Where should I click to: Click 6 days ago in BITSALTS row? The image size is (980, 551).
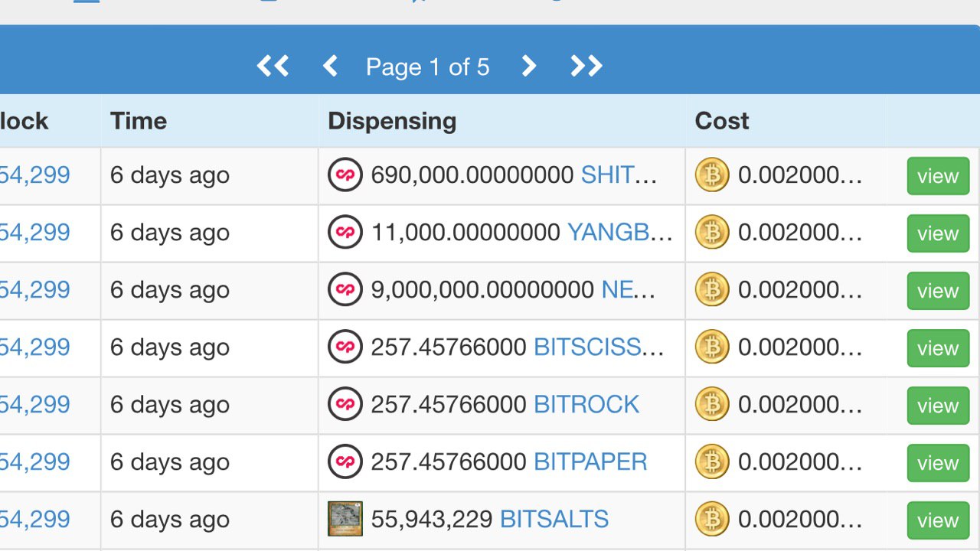pos(170,520)
